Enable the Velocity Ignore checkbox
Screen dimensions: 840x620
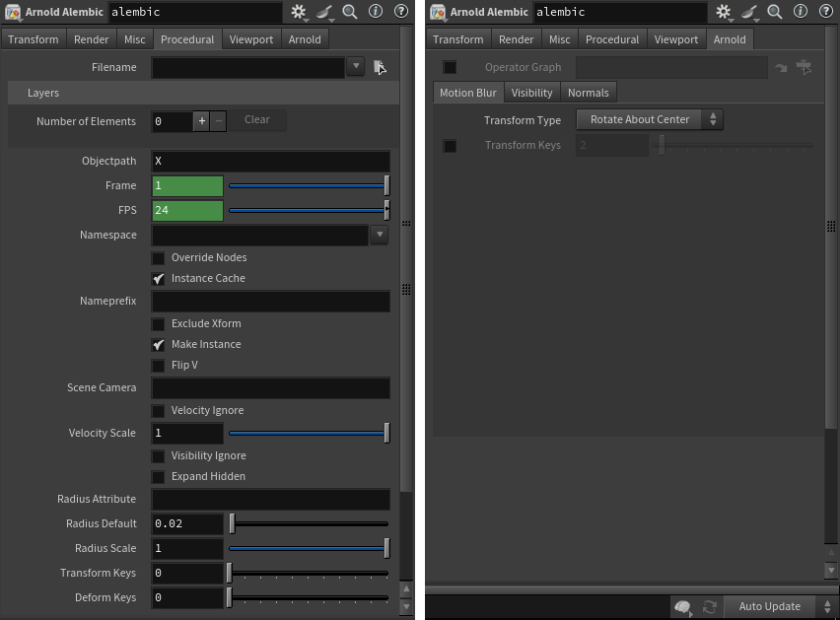click(x=158, y=411)
